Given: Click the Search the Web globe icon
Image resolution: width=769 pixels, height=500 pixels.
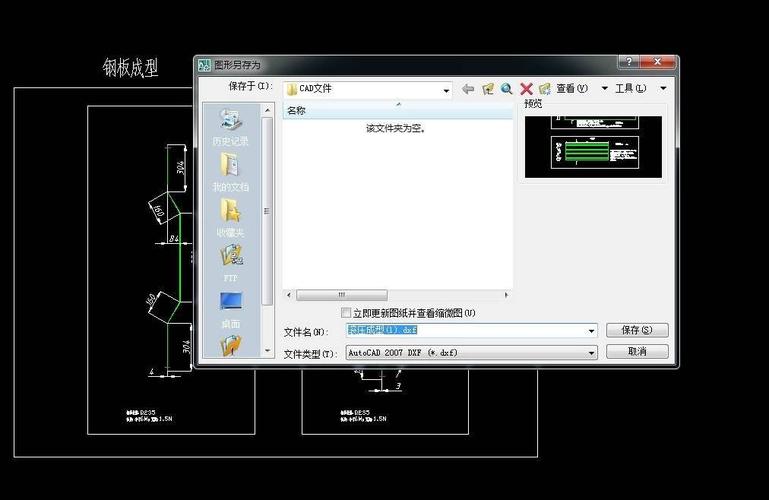Looking at the screenshot, I should [x=507, y=89].
